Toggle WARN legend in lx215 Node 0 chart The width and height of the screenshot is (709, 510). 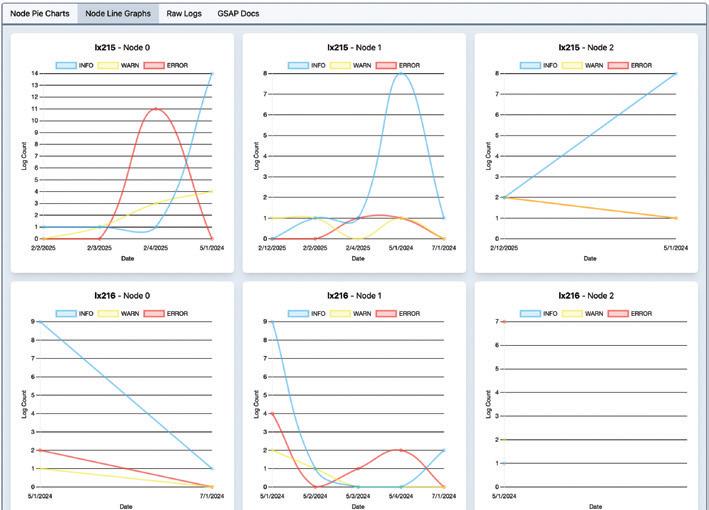click(118, 66)
